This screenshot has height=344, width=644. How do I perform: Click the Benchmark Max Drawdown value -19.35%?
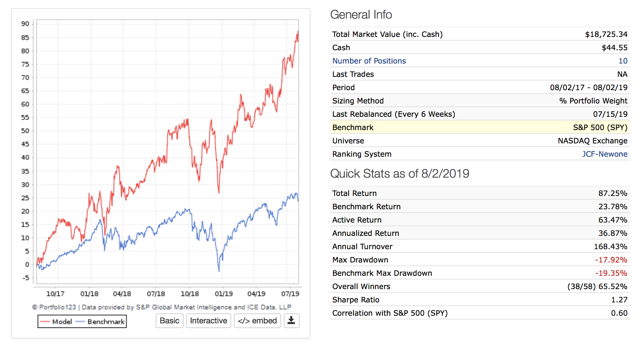[611, 273]
